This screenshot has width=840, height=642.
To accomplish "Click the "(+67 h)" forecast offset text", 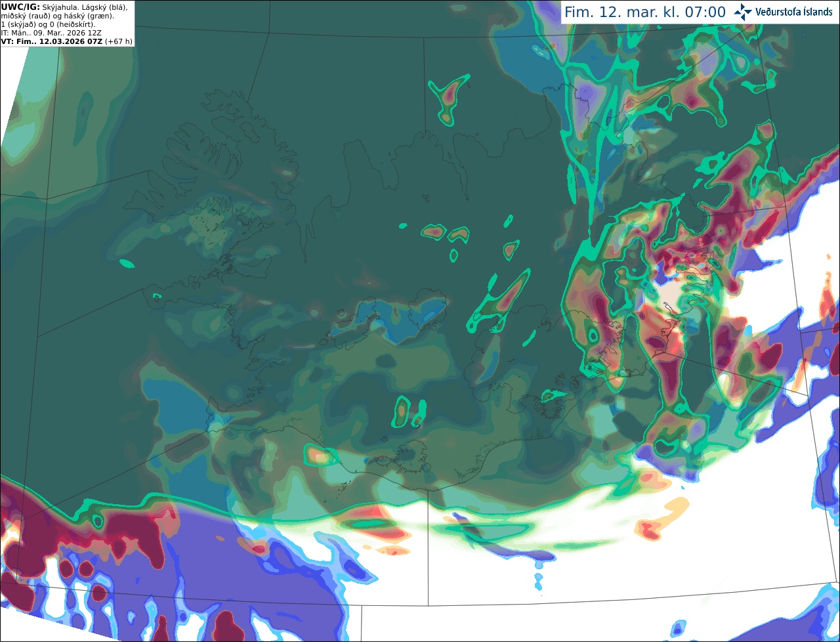I will (x=118, y=41).
